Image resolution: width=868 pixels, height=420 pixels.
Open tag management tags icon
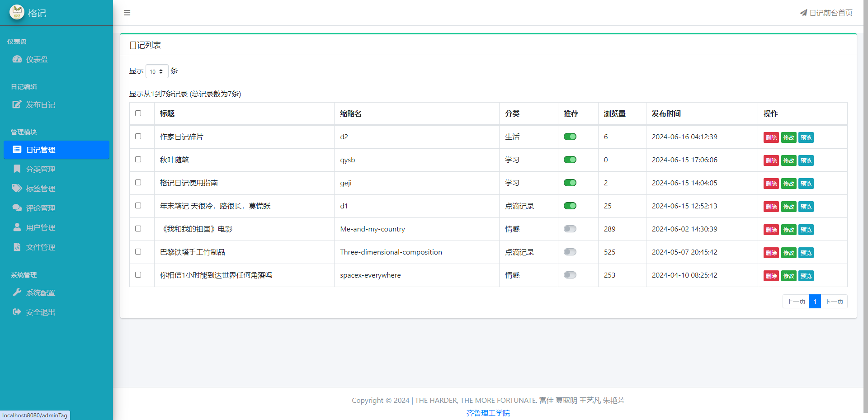point(17,189)
